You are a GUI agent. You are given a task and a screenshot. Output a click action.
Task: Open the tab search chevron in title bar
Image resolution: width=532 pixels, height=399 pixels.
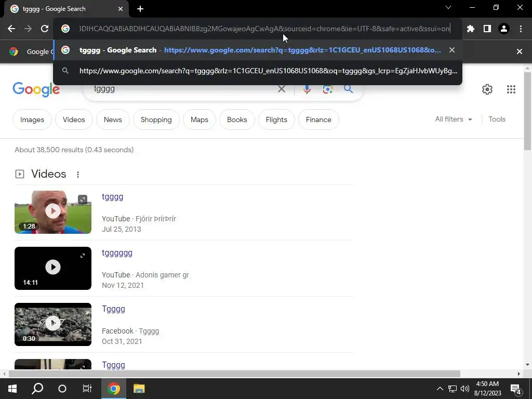(448, 7)
